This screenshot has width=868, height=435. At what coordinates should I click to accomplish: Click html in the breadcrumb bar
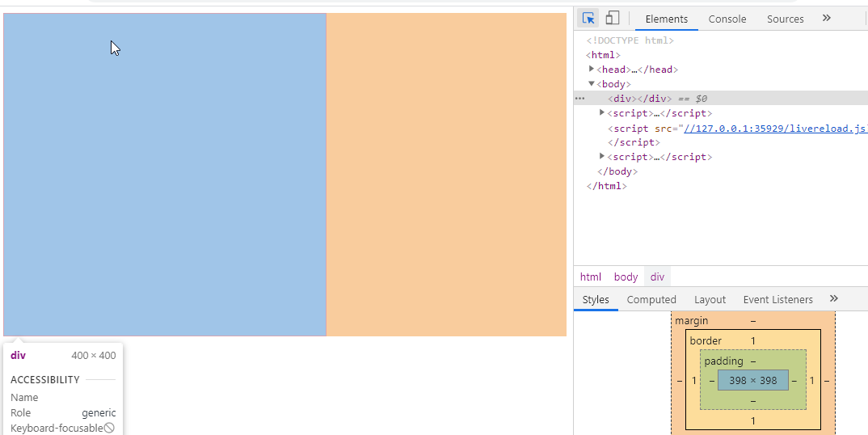(590, 277)
